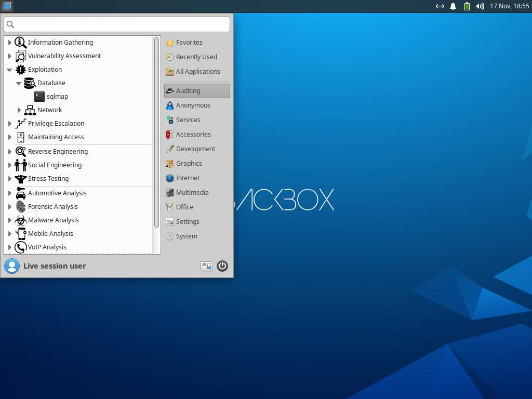
Task: Click the Whisker menu button in the panel
Action: pos(6,6)
